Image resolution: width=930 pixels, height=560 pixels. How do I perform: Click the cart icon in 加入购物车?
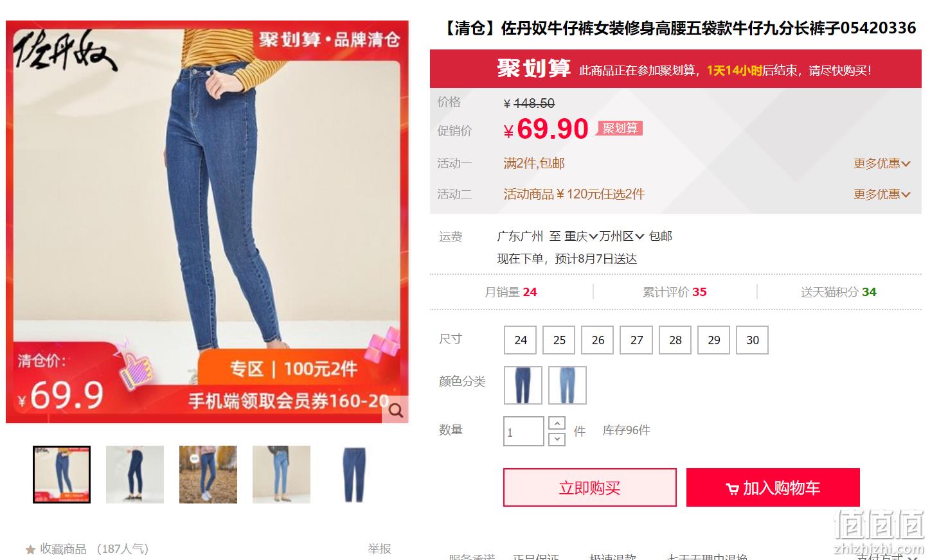(x=732, y=489)
